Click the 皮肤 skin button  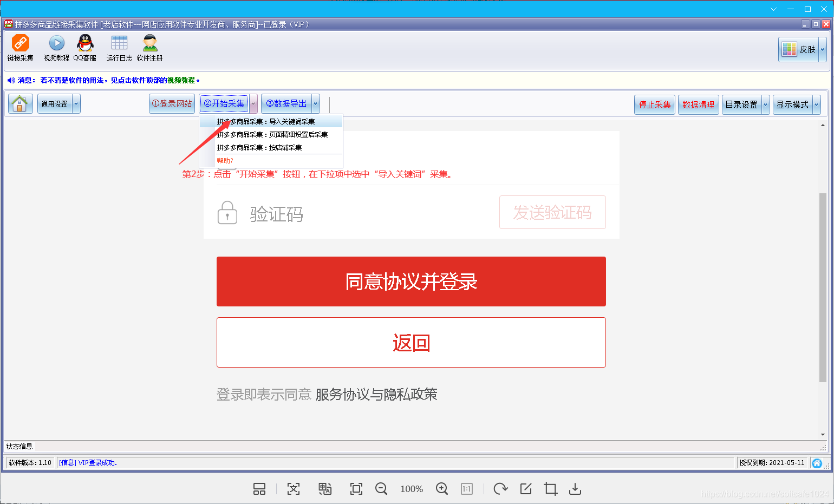click(x=799, y=49)
